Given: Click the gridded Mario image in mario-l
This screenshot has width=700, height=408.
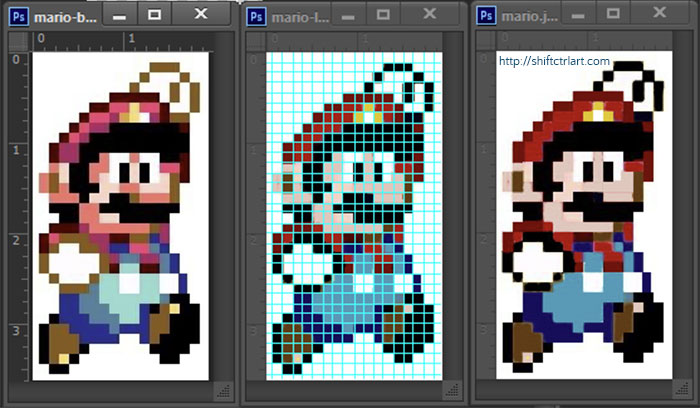Looking at the screenshot, I should pyautogui.click(x=354, y=216).
